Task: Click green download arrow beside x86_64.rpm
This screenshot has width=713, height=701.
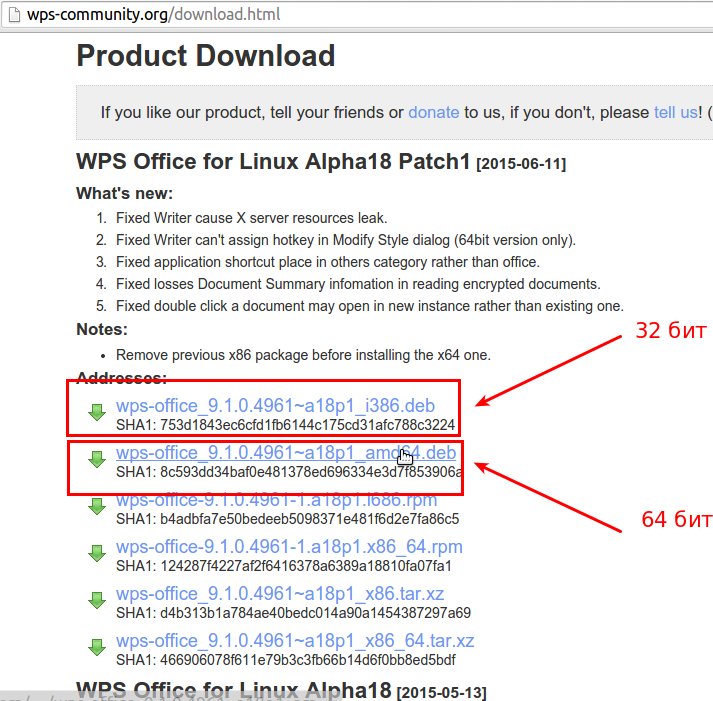Action: pos(97,553)
